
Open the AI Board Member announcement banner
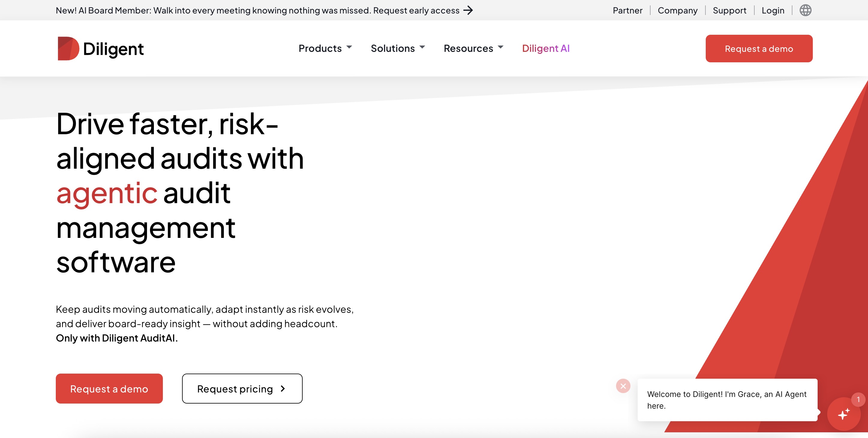pos(264,10)
